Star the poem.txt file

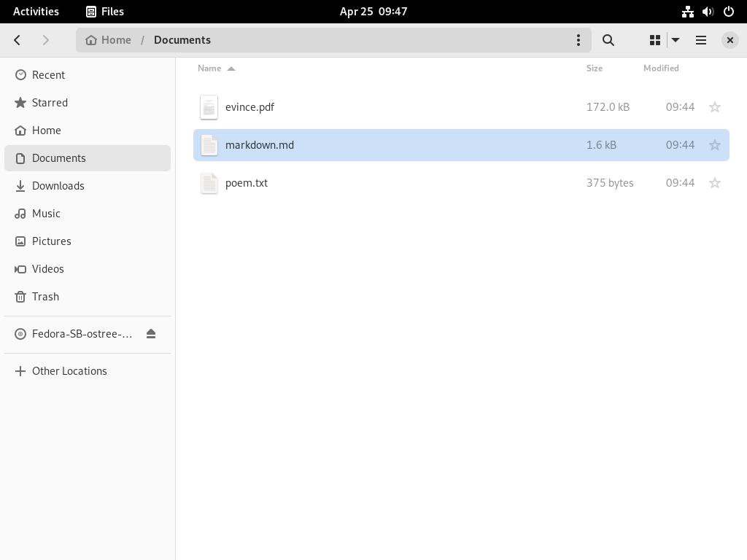(x=715, y=183)
